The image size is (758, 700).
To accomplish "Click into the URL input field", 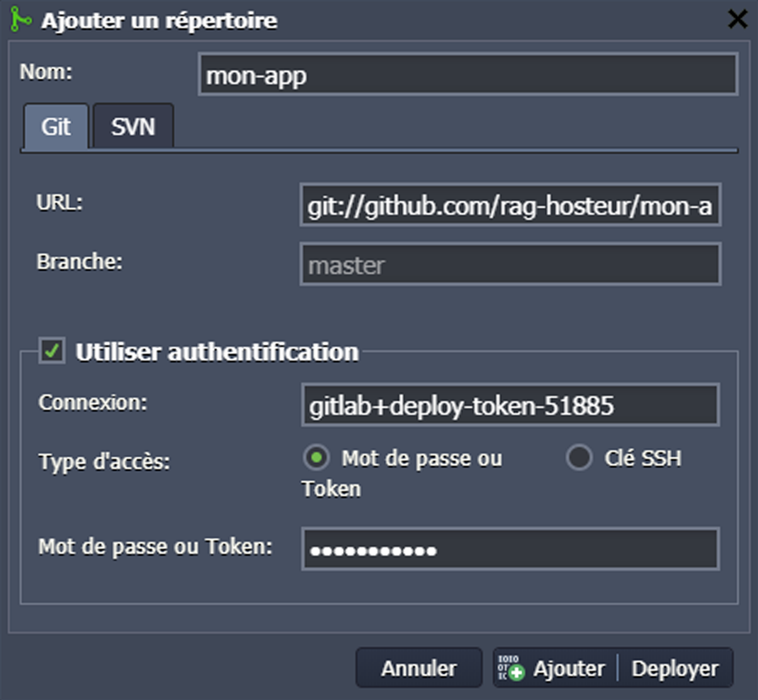I will tap(510, 206).
